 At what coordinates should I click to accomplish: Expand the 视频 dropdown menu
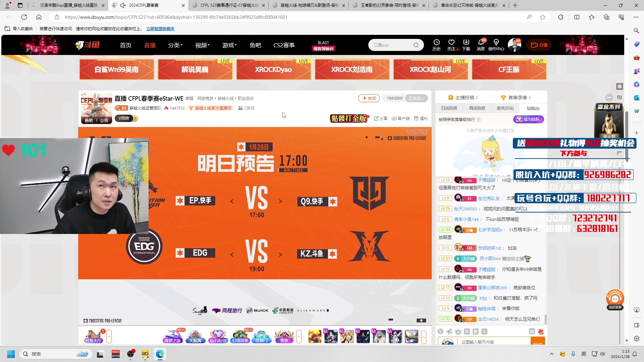[202, 45]
